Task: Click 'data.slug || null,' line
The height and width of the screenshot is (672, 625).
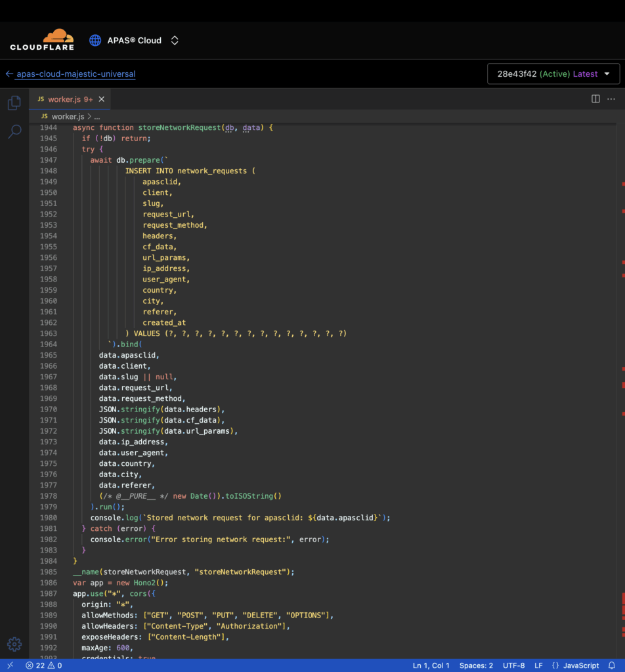Action: [x=138, y=377]
